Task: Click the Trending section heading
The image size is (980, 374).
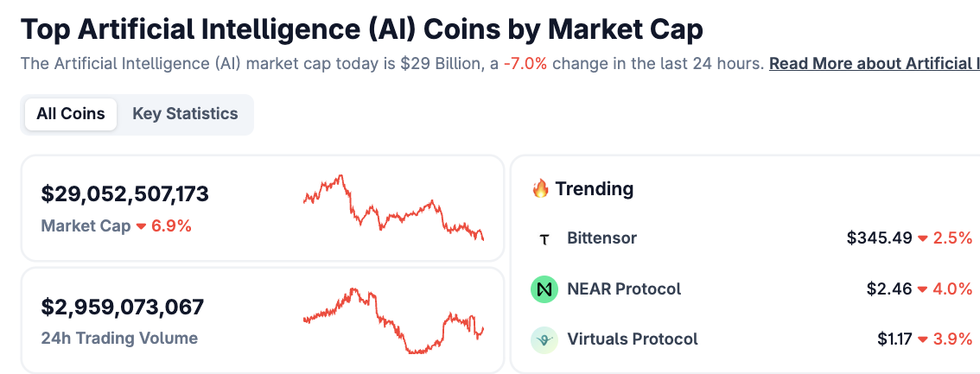Action: (594, 188)
